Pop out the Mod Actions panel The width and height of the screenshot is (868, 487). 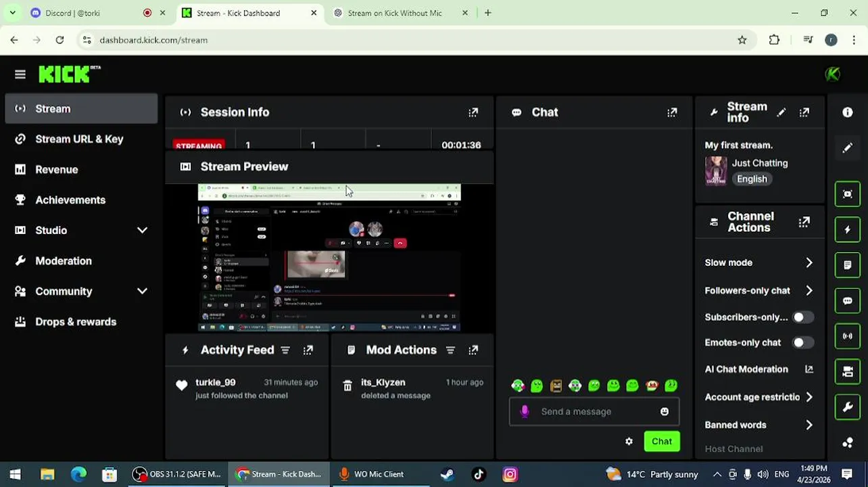pyautogui.click(x=473, y=350)
